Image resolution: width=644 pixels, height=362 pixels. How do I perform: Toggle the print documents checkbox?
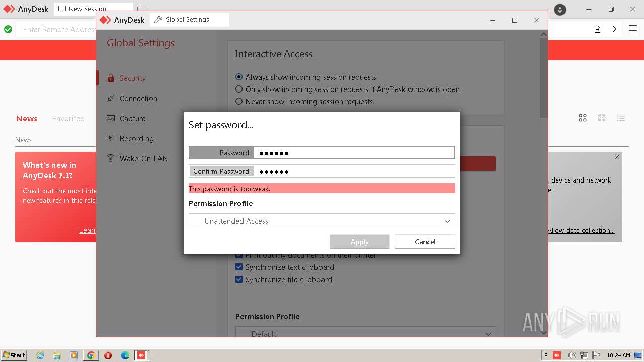pyautogui.click(x=239, y=255)
